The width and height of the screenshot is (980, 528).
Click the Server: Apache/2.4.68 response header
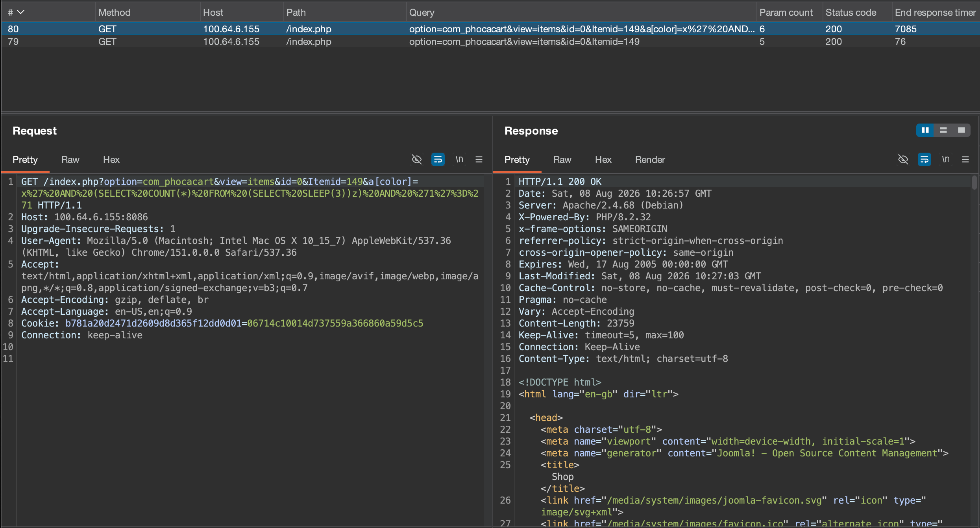pyautogui.click(x=601, y=205)
